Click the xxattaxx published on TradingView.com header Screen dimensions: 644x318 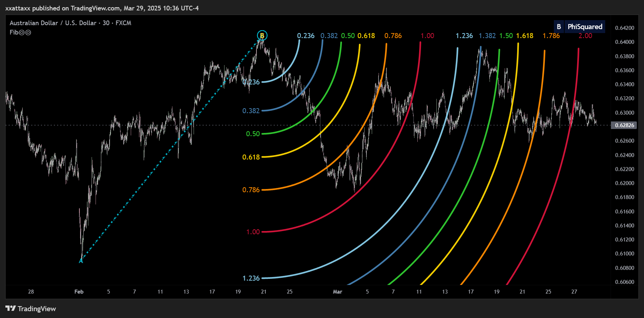(102, 8)
